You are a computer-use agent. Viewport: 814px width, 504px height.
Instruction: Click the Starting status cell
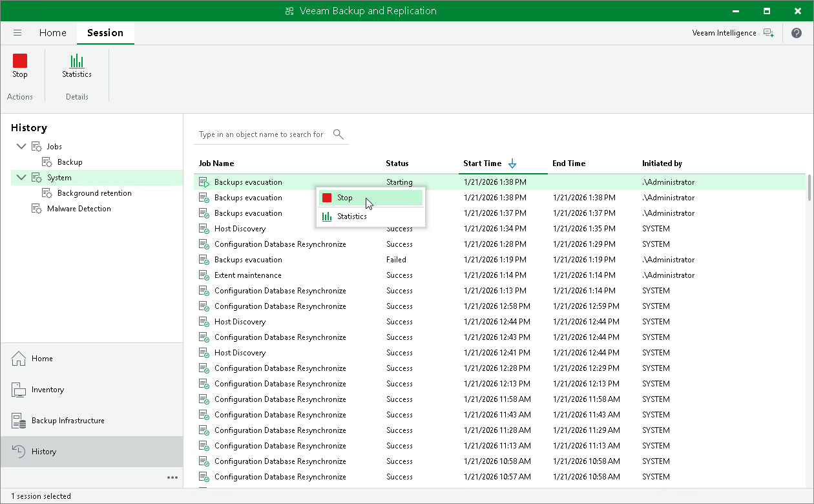(399, 182)
